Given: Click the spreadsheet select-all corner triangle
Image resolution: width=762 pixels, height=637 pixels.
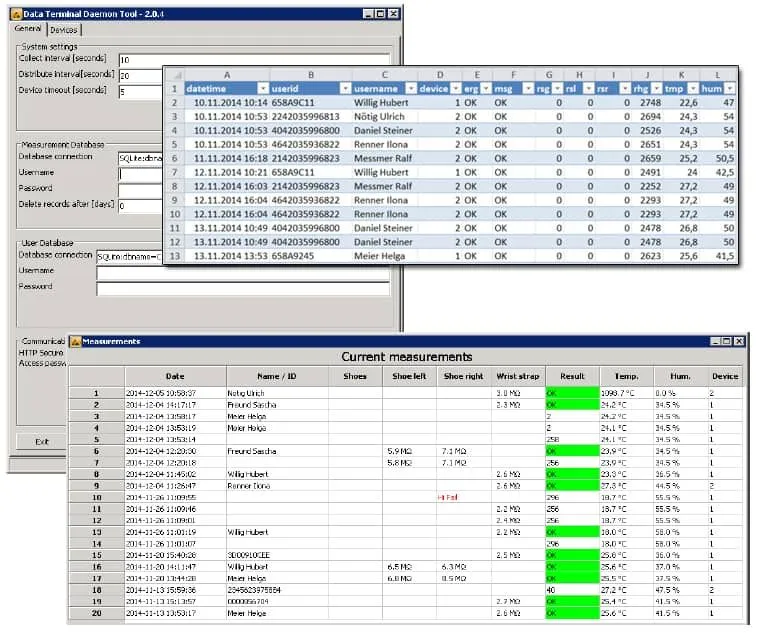Looking at the screenshot, I should coord(175,75).
